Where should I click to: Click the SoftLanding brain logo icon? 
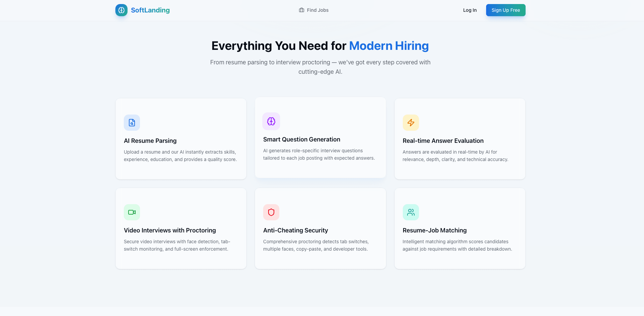(121, 10)
